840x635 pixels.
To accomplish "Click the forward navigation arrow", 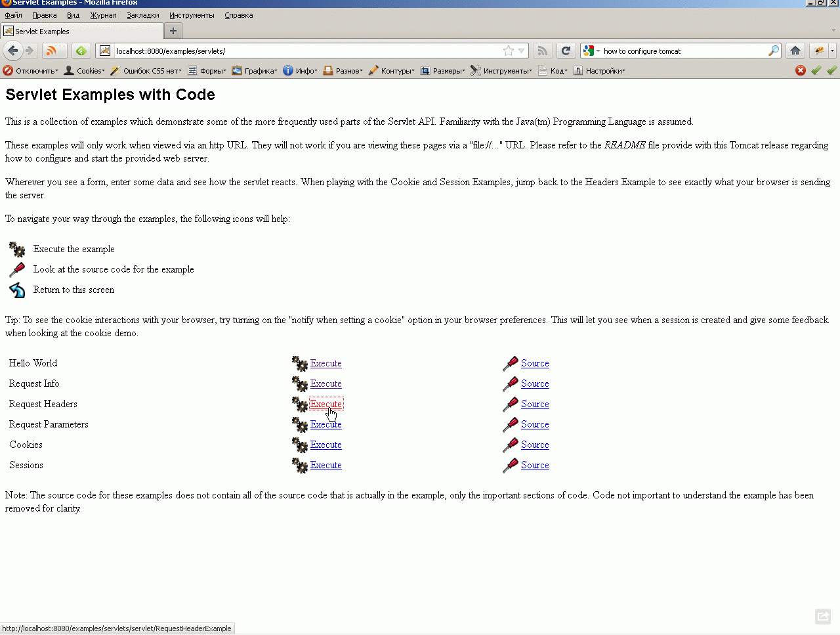I will (30, 51).
